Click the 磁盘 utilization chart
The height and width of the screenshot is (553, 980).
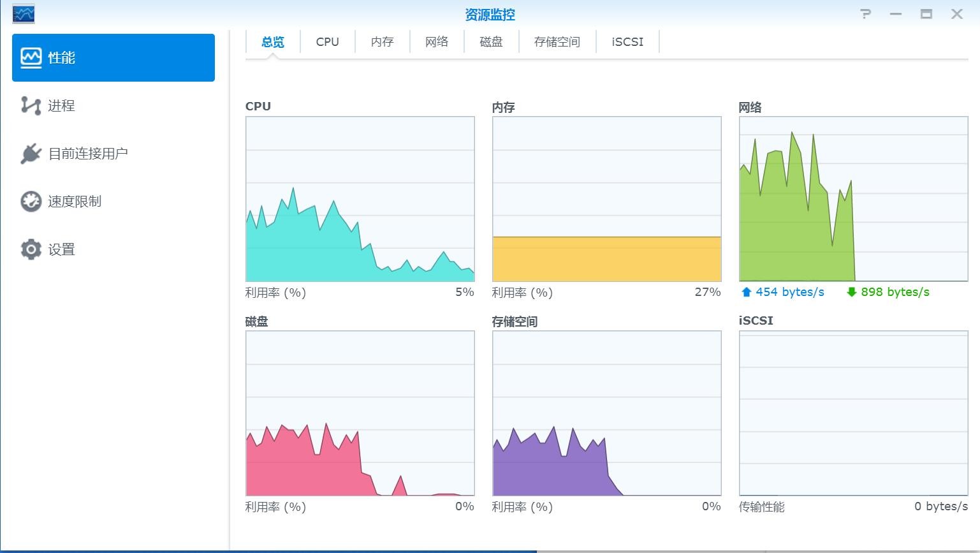pyautogui.click(x=360, y=413)
